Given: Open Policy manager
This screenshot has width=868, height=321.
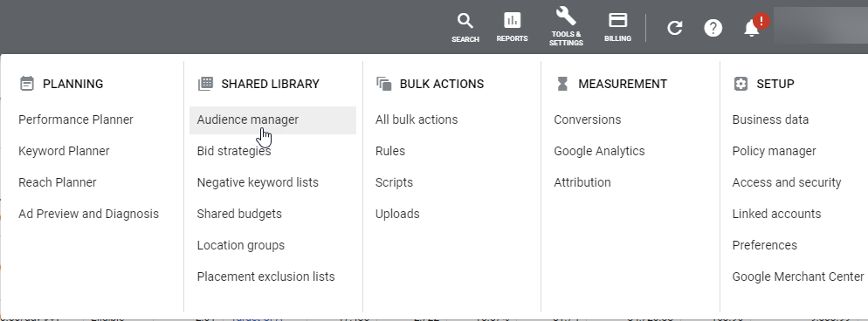Looking at the screenshot, I should click(x=775, y=152).
